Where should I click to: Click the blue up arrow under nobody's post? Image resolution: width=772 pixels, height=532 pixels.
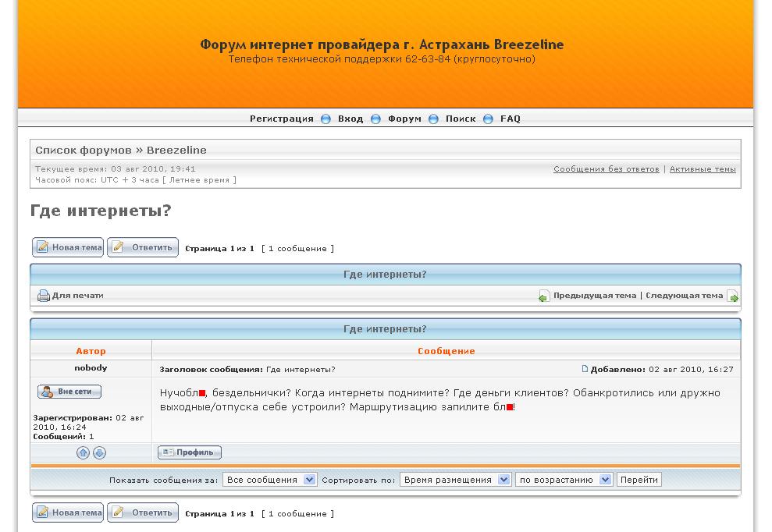point(83,452)
